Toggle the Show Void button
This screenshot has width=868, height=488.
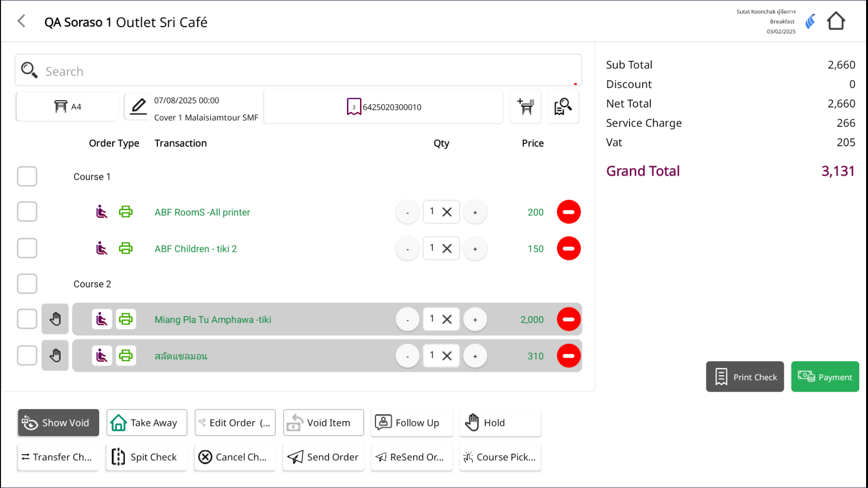point(59,423)
